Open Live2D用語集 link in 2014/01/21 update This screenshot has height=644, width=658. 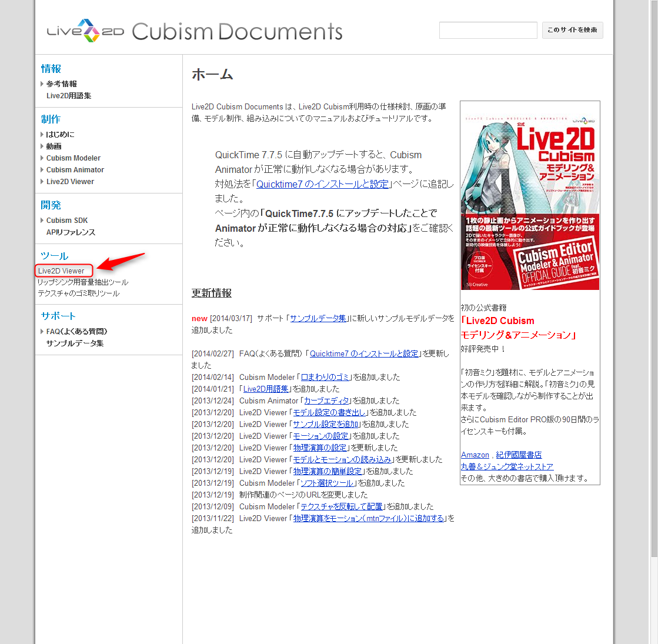point(266,389)
